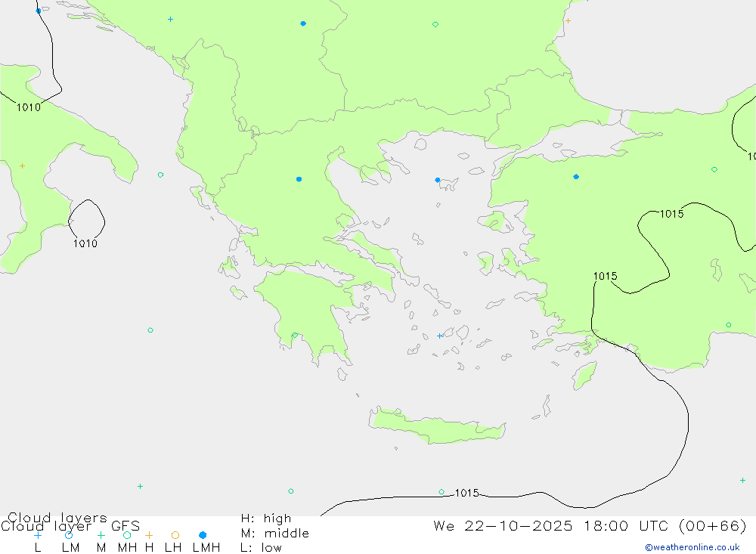This screenshot has height=554, width=756.
Task: Click the 'LM' legend label
Action: tap(70, 548)
